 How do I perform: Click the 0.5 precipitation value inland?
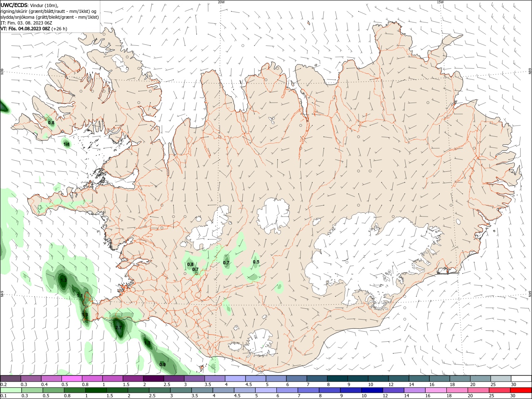point(256,262)
